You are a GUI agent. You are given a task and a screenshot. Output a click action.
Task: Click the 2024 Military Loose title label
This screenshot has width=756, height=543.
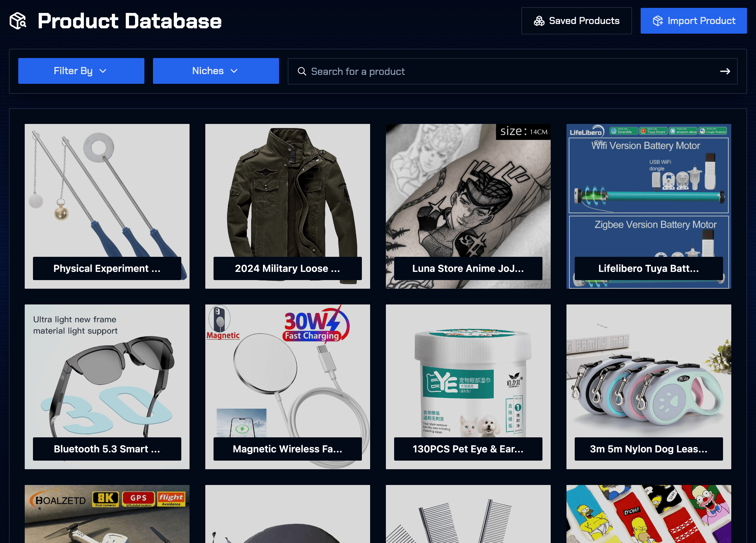(x=288, y=268)
